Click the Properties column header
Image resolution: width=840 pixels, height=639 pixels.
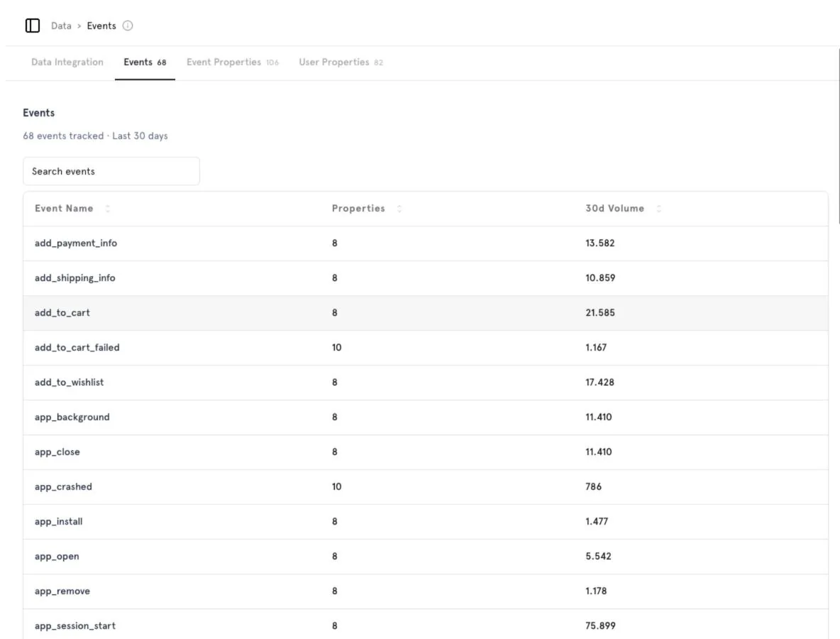pyautogui.click(x=358, y=209)
